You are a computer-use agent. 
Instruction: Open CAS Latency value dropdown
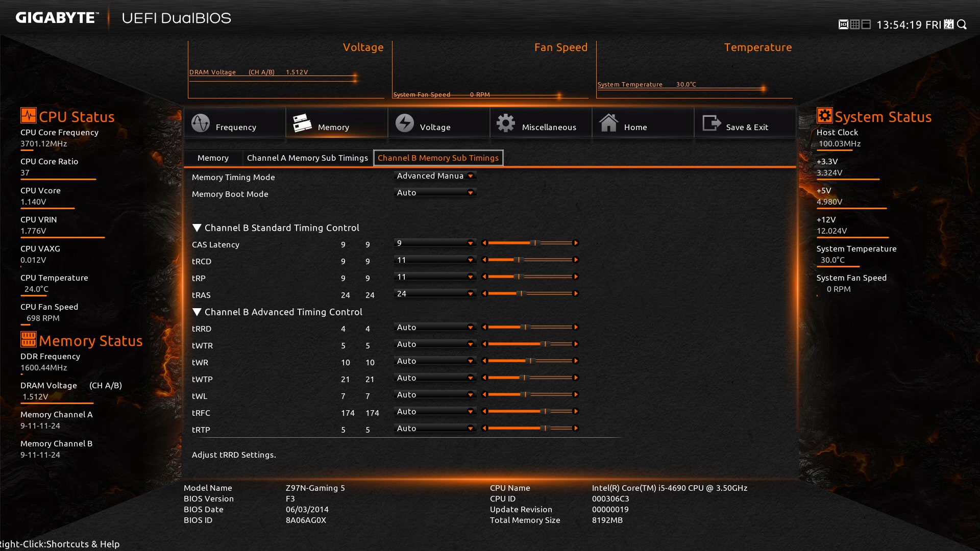pos(435,243)
